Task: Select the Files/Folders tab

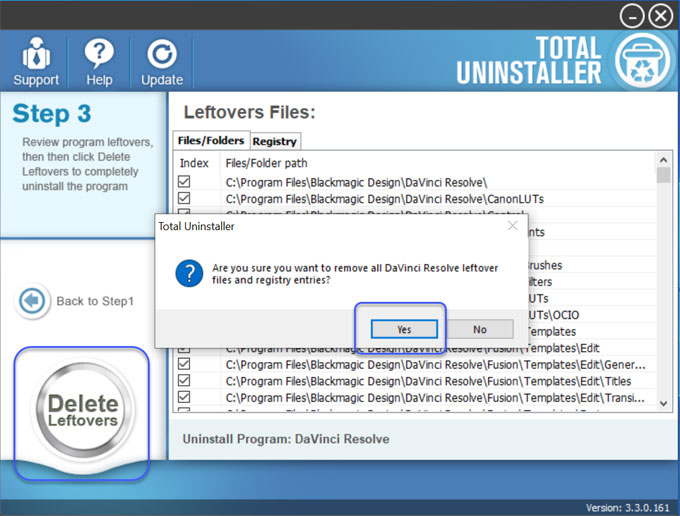Action: click(211, 140)
